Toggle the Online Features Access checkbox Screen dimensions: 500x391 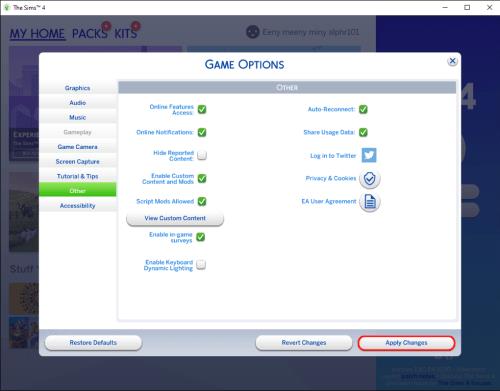click(x=202, y=109)
